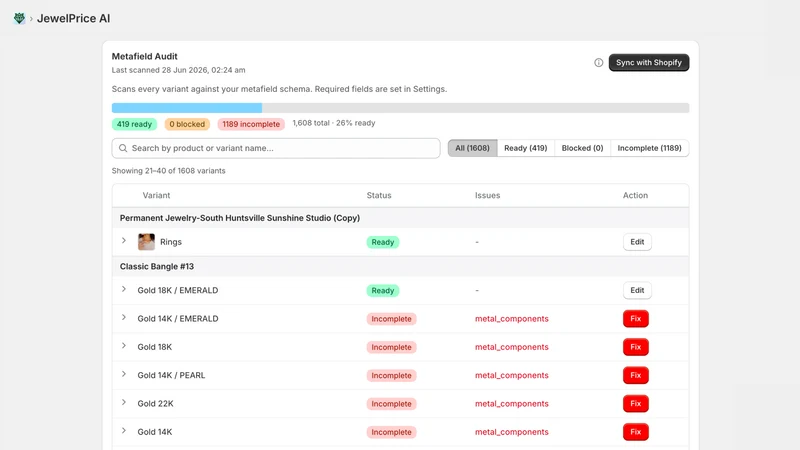Expand the Gold 18K / EMERALD row
800x450 pixels.
point(123,289)
